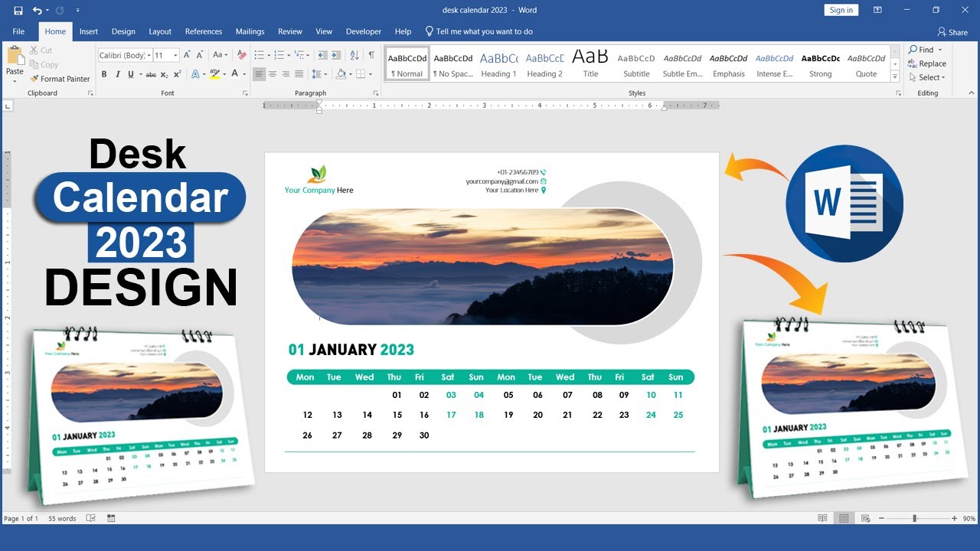Click the Undo arrow in the quick access toolbar
980x551 pixels.
coord(37,11)
